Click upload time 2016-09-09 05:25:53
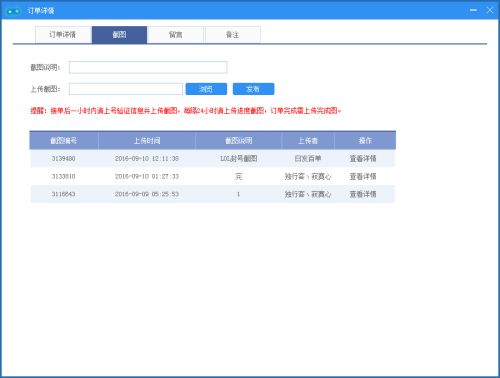The height and width of the screenshot is (378, 500). (147, 194)
